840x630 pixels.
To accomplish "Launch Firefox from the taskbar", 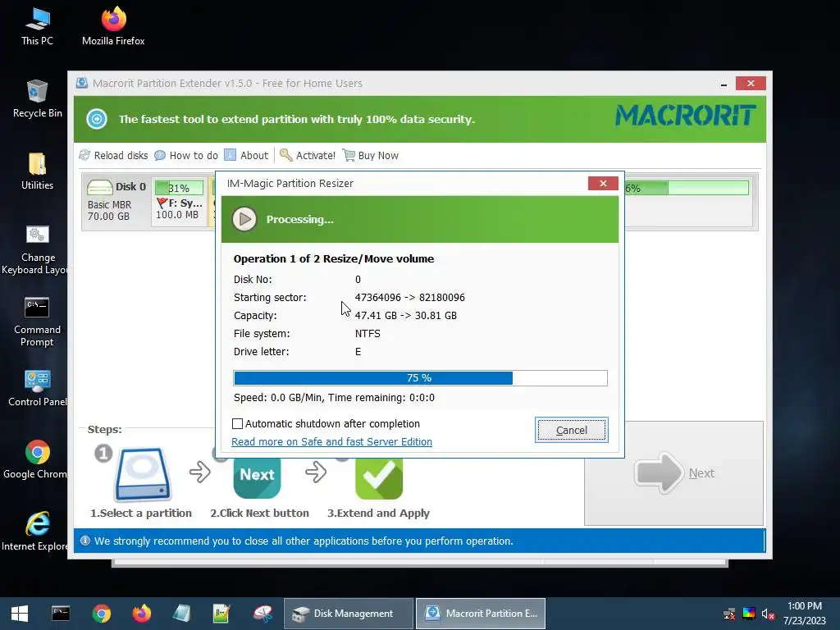I will coord(141,614).
